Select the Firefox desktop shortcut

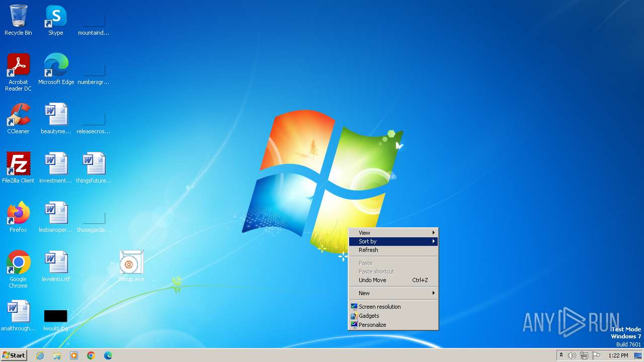(x=18, y=217)
